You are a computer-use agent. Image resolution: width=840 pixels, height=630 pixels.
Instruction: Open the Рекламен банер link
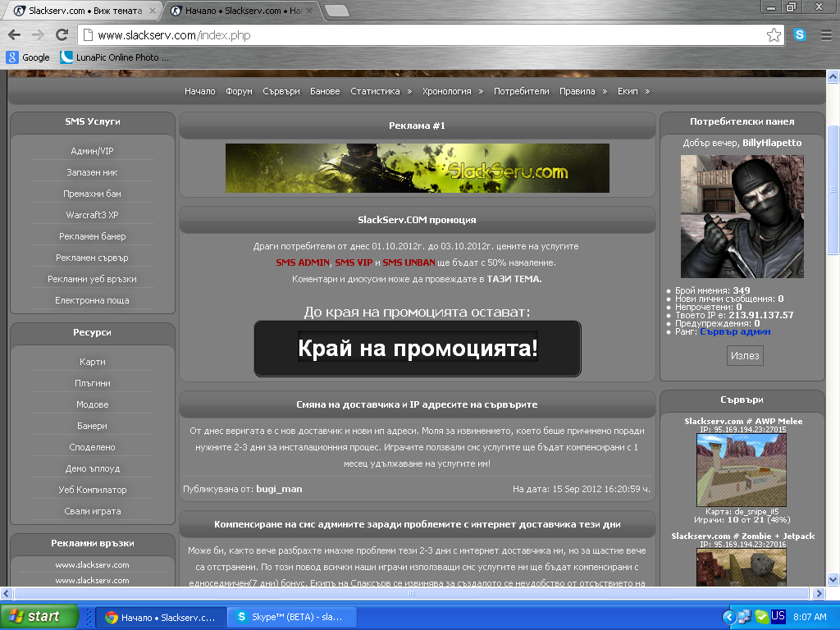pos(92,237)
